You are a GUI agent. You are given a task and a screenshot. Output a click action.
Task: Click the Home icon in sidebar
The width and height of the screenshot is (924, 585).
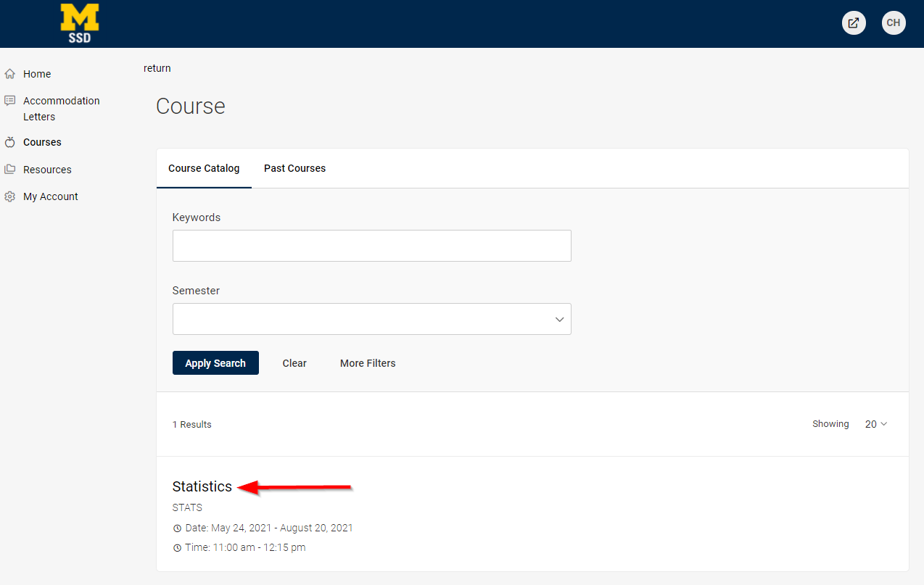(x=9, y=73)
